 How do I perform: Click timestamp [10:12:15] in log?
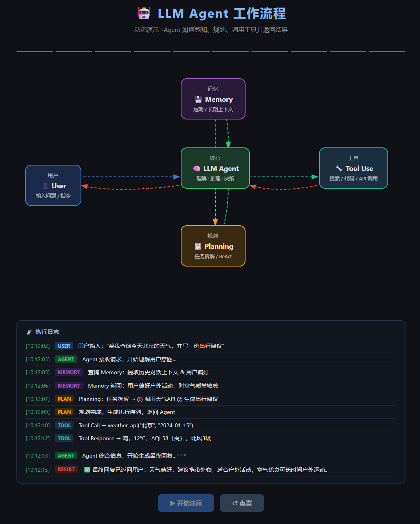(38, 470)
